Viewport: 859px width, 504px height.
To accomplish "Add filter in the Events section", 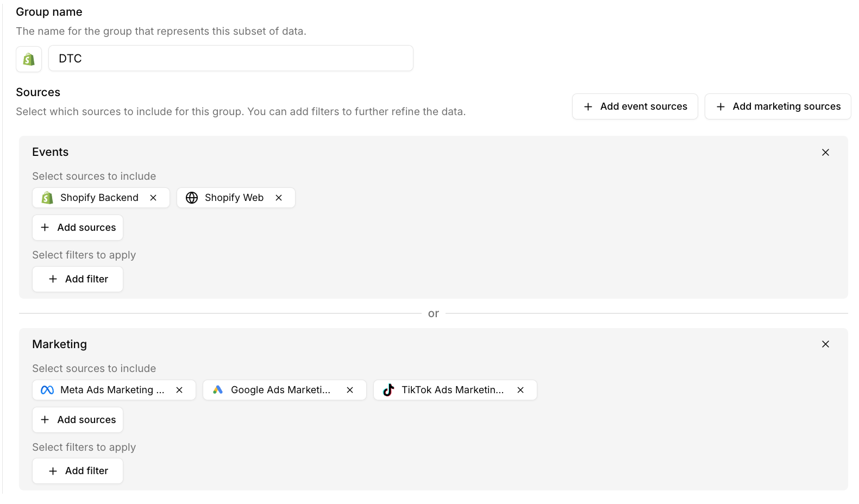I will point(78,279).
